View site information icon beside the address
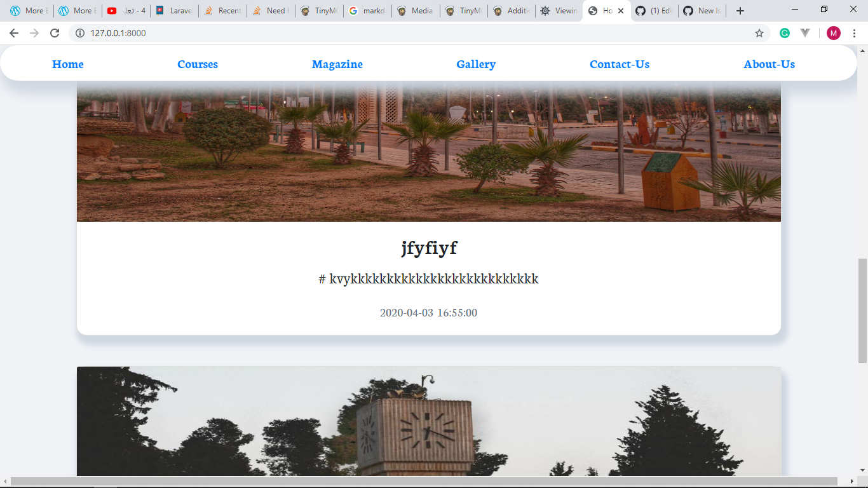This screenshot has width=868, height=488. coord(79,33)
